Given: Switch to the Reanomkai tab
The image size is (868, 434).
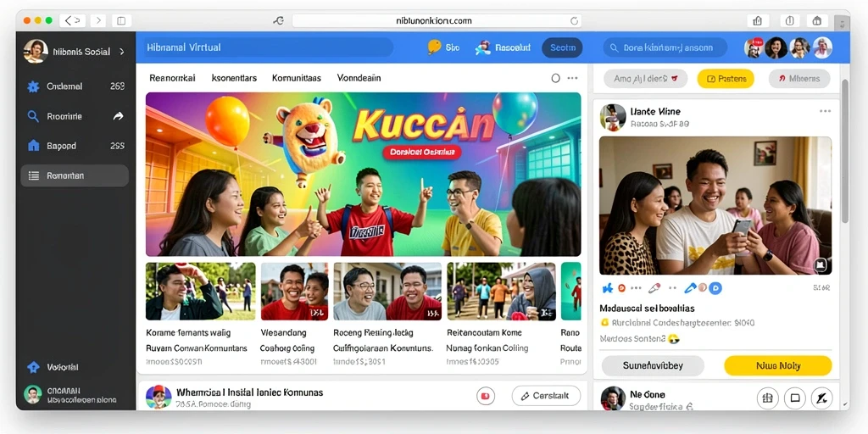Looking at the screenshot, I should (x=172, y=78).
